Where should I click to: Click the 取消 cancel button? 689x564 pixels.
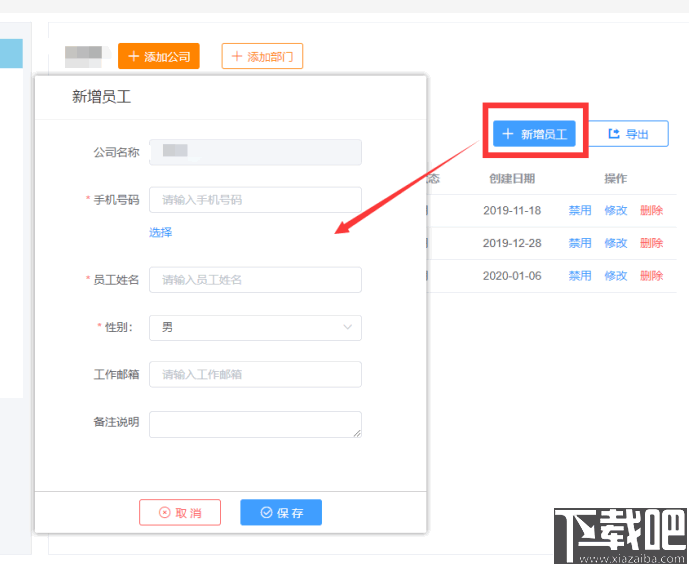(180, 512)
